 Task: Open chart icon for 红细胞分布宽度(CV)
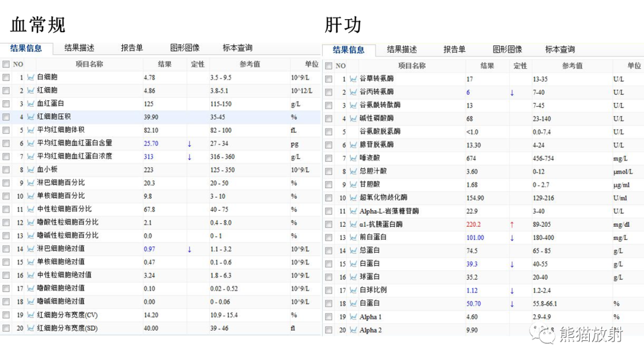click(x=30, y=315)
